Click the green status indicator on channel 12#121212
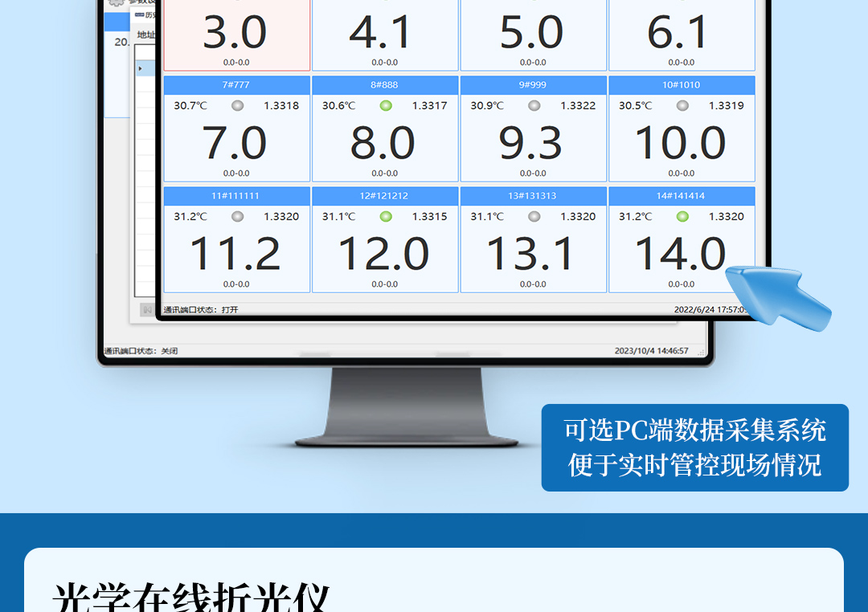868x612 pixels. click(x=386, y=216)
